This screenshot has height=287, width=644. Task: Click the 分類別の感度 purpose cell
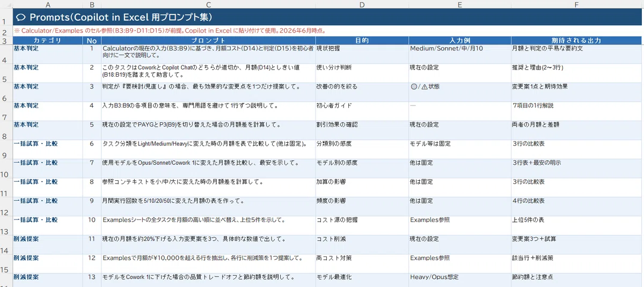tap(362, 150)
